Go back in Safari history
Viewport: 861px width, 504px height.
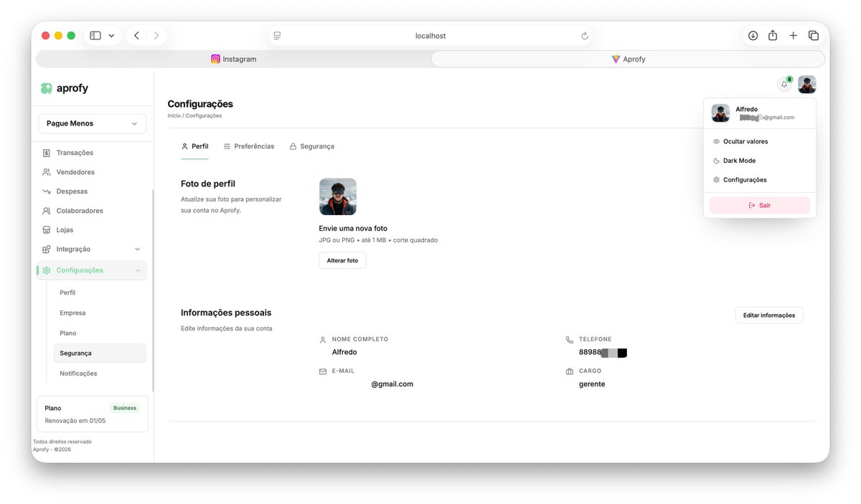pyautogui.click(x=136, y=35)
